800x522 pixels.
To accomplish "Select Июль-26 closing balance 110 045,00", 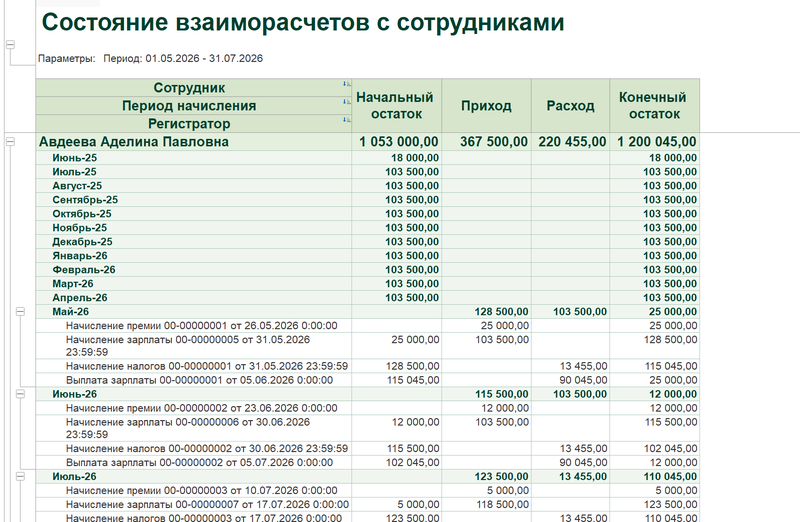I will [654, 477].
